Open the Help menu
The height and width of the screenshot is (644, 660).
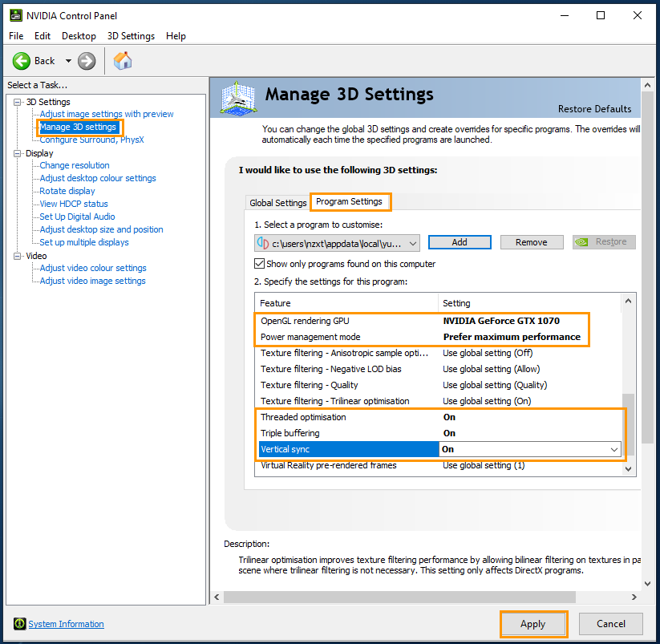point(176,36)
